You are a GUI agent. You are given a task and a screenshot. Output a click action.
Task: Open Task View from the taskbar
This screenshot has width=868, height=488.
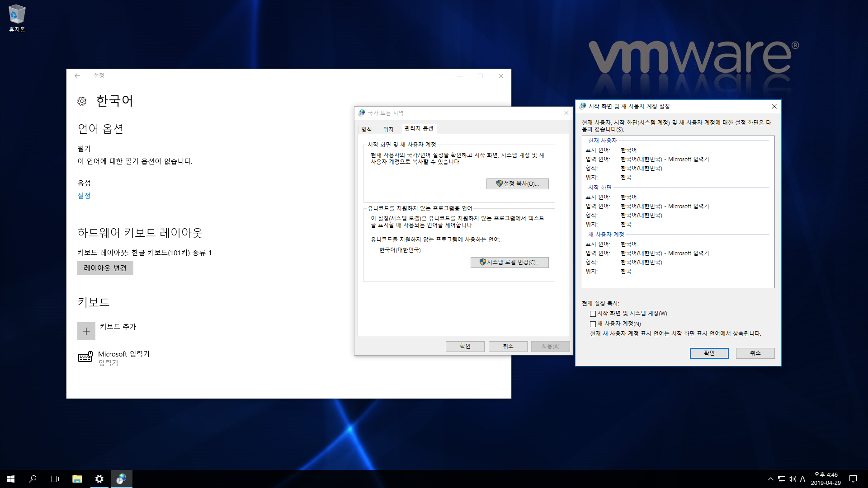tap(54, 479)
